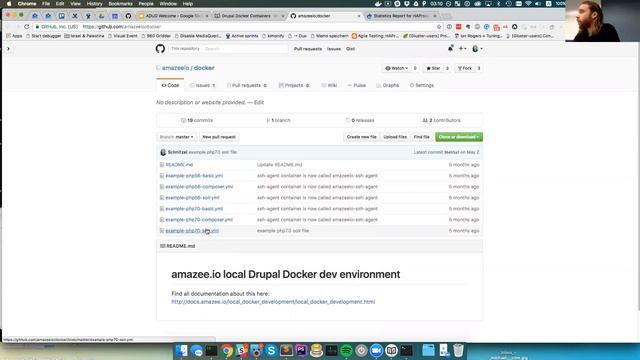
Task: Open example-php56-composer.yml file
Action: tap(199, 187)
